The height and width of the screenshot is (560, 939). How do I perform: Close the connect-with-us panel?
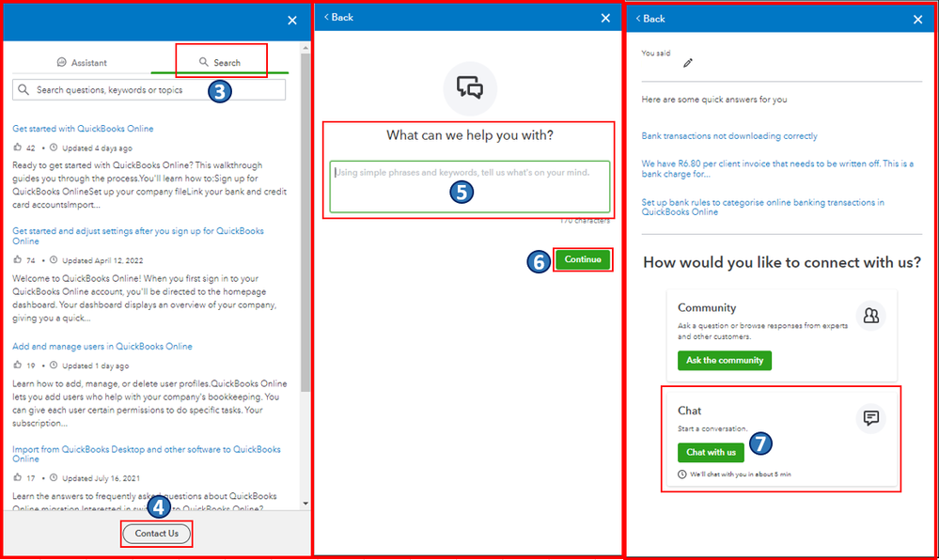(x=918, y=20)
